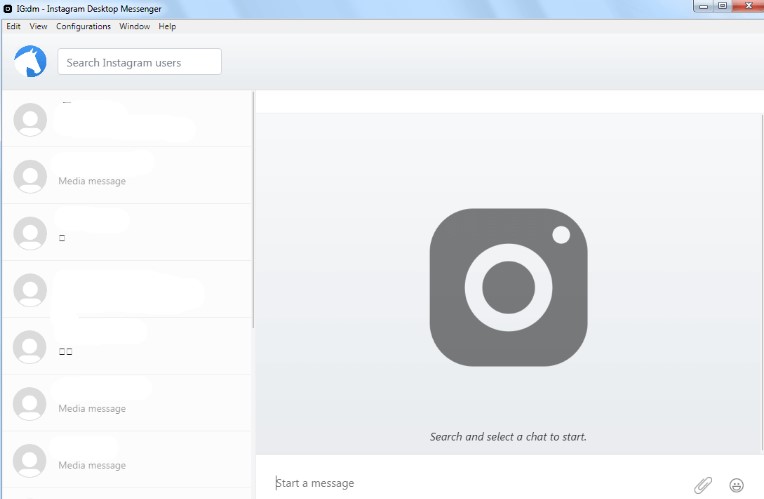Maximize the IG:dm window
The width and height of the screenshot is (764, 499).
coord(723,6)
